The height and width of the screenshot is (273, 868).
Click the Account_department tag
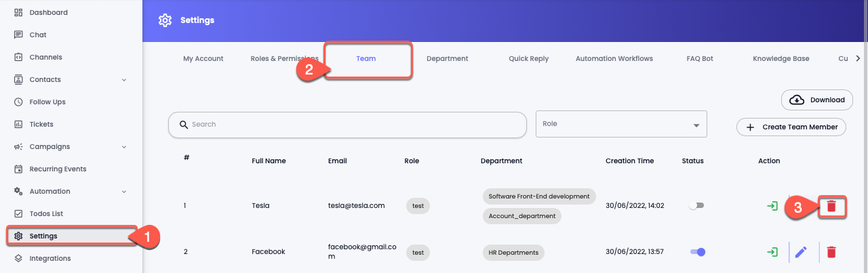pyautogui.click(x=522, y=216)
